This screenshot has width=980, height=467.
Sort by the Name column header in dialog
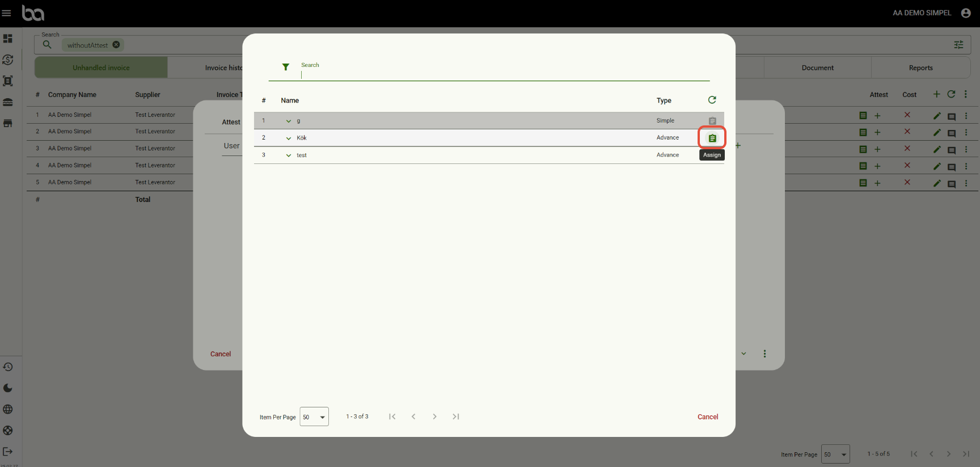coord(290,100)
